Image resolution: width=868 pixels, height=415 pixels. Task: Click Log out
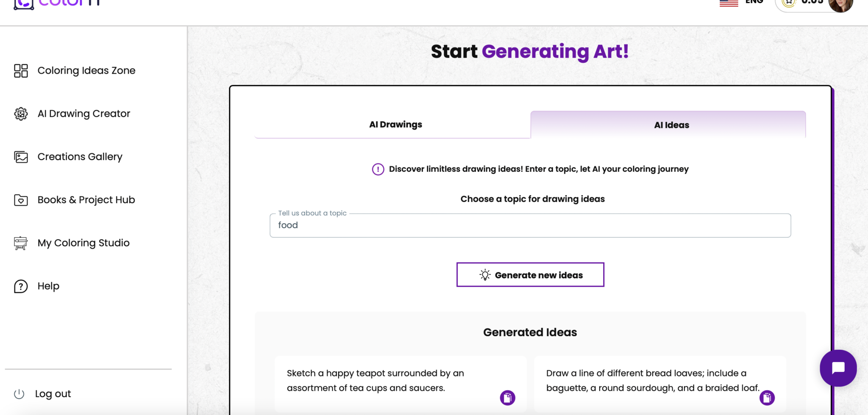click(53, 393)
